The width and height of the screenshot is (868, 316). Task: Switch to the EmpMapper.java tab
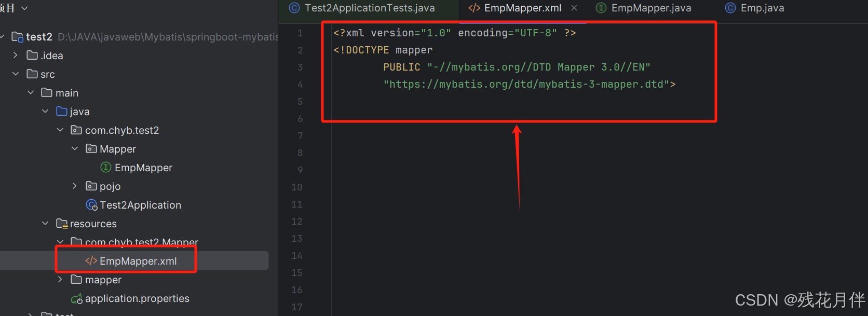(x=652, y=8)
